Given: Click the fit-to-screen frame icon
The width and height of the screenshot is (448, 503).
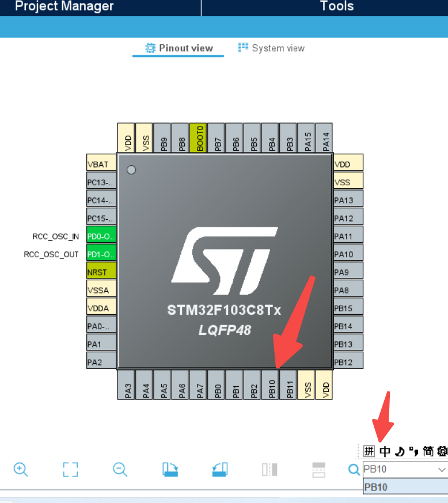Looking at the screenshot, I should pos(71,470).
